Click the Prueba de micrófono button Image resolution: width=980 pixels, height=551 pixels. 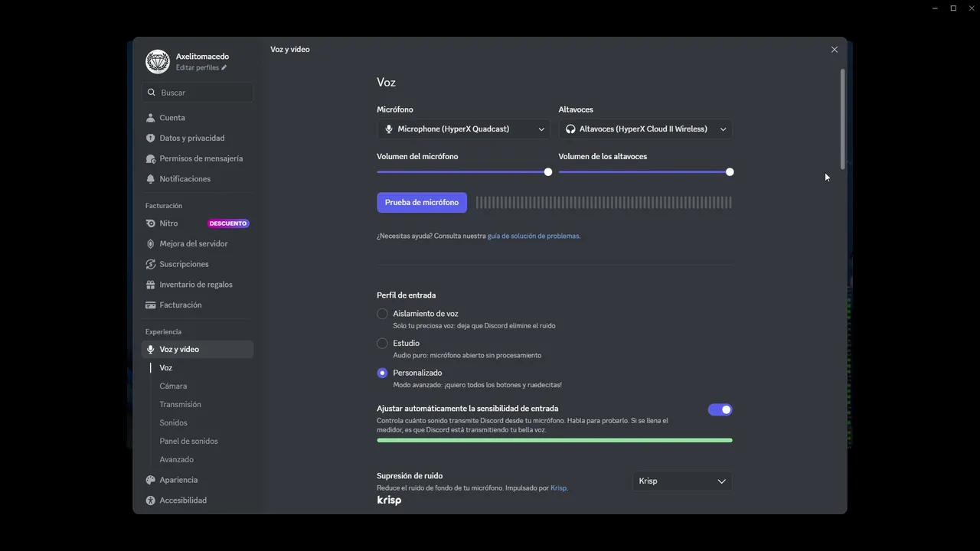pyautogui.click(x=422, y=203)
